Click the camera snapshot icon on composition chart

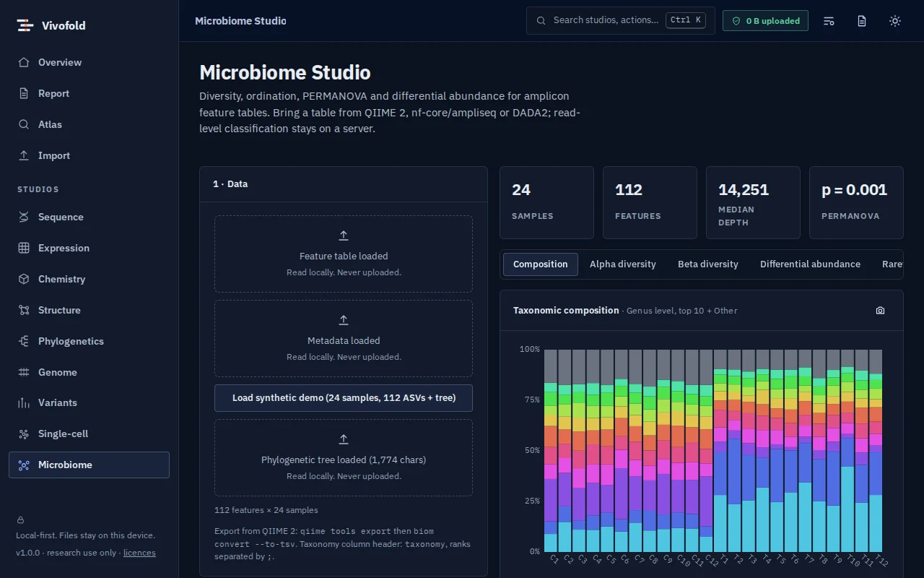click(880, 310)
